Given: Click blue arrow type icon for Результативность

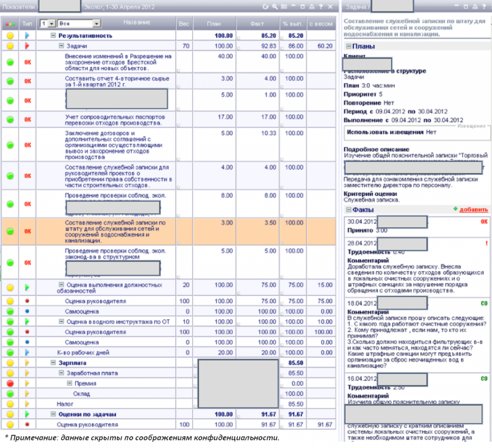Looking at the screenshot, I should pyautogui.click(x=27, y=36).
